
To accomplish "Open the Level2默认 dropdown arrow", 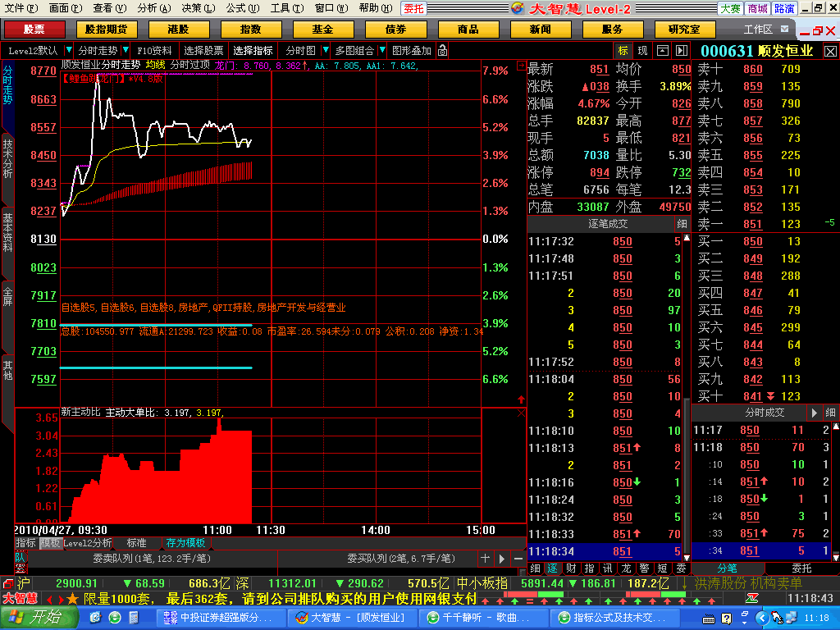I will coord(68,51).
